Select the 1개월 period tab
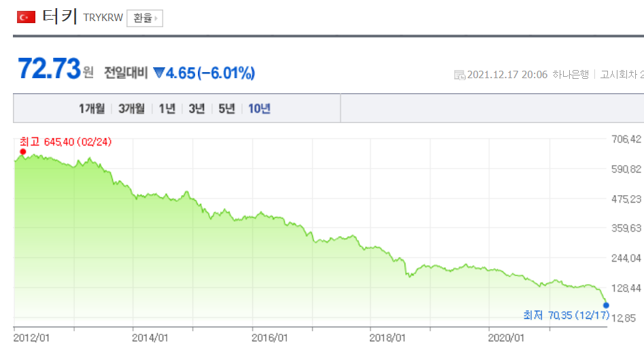 tap(92, 109)
